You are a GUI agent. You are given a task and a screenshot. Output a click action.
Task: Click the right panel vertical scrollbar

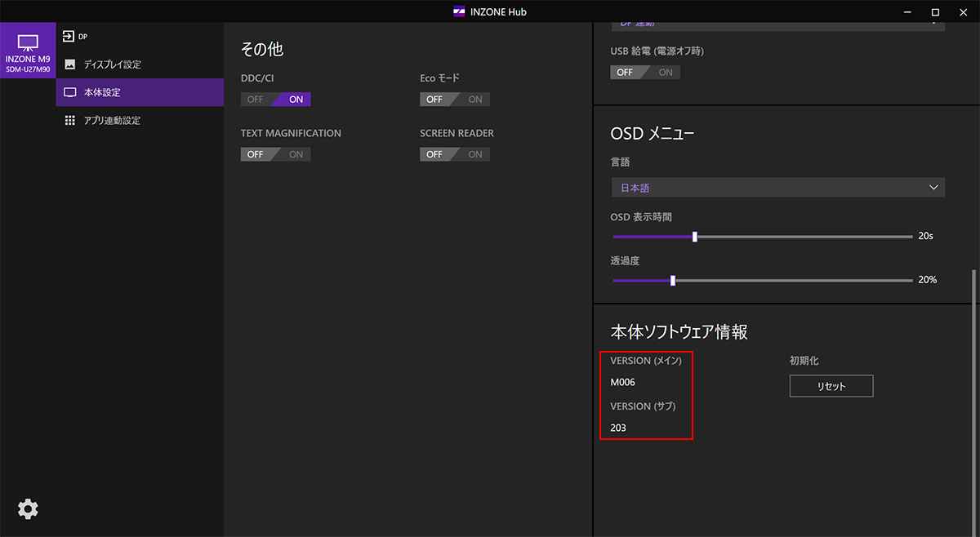pos(972,400)
